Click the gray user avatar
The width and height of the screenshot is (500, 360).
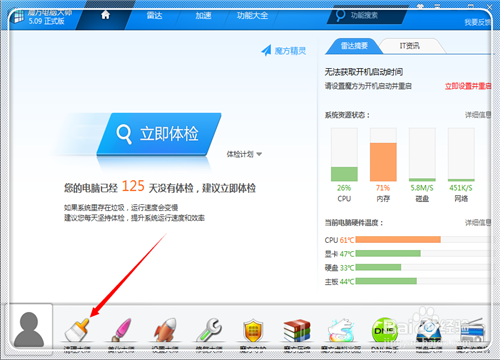[x=29, y=329]
